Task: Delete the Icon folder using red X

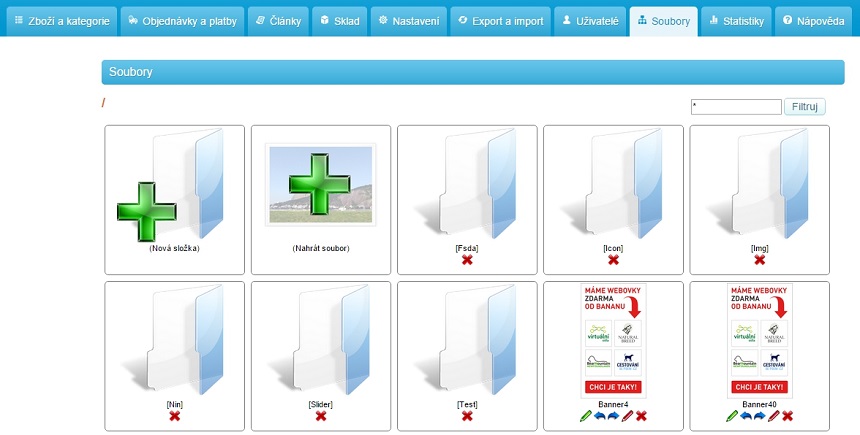Action: tap(613, 260)
